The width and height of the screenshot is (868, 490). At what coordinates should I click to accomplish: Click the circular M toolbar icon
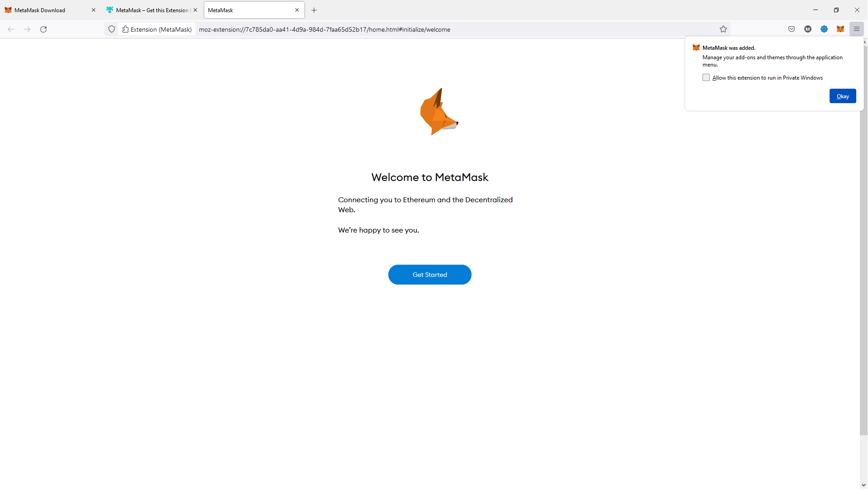(808, 29)
